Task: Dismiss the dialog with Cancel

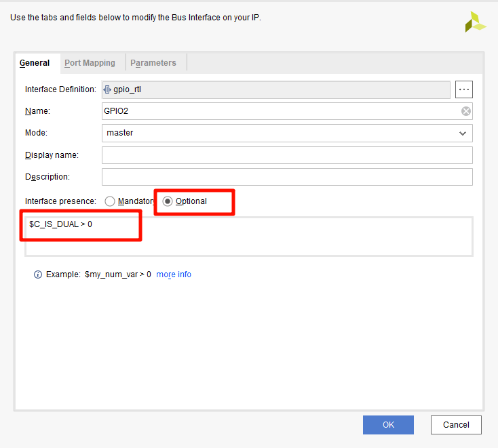Action: [456, 424]
